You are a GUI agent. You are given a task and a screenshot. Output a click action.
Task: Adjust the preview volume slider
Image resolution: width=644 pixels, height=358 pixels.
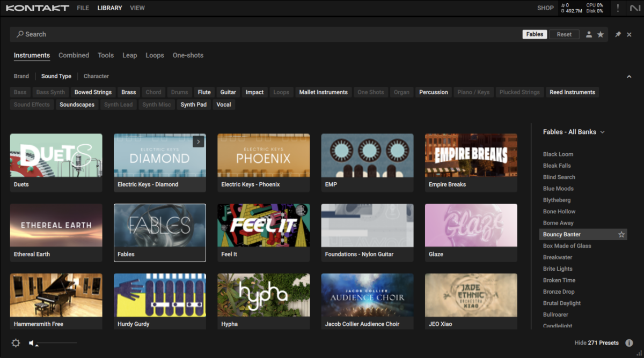(57, 343)
